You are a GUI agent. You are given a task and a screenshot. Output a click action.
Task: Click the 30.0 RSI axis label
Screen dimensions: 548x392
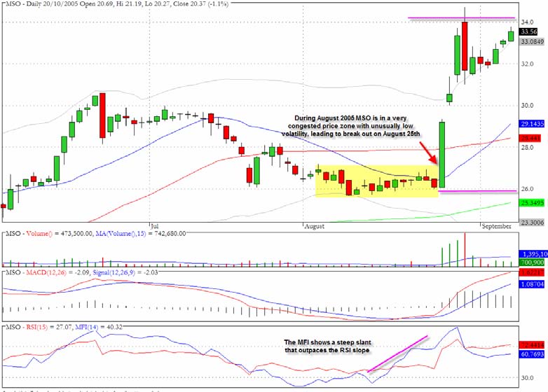(x=528, y=378)
